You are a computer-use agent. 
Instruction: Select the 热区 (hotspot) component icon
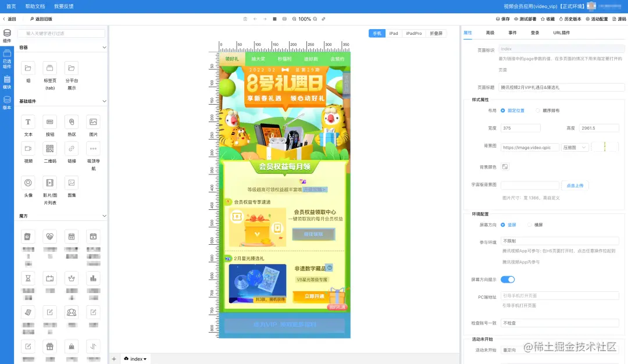[x=71, y=122]
